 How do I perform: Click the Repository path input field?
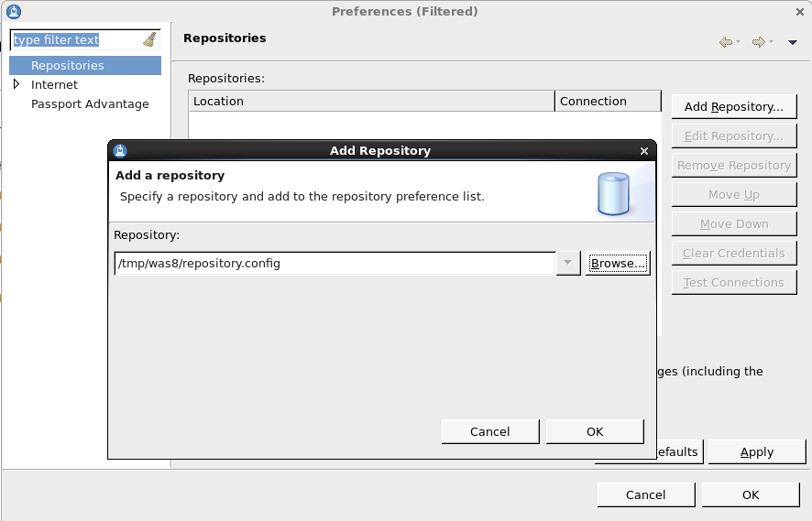[335, 264]
